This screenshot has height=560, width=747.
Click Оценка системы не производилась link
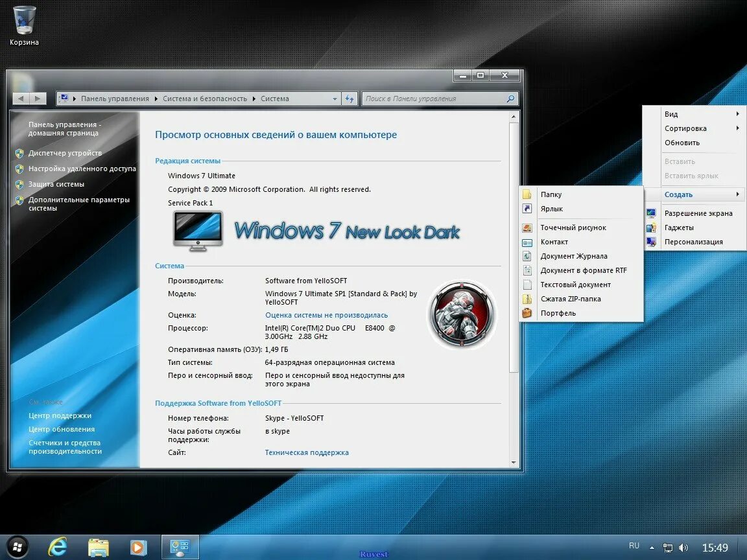326,315
